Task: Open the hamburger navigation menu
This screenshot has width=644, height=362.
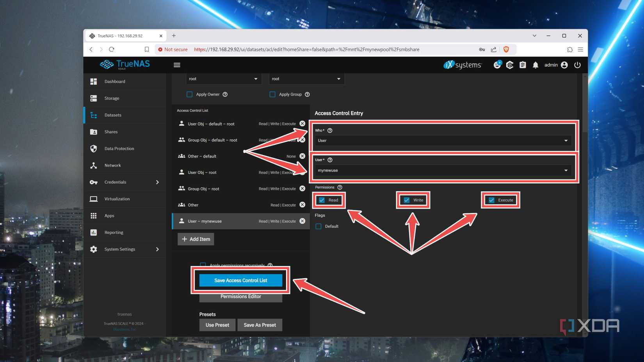Action: coord(177,65)
